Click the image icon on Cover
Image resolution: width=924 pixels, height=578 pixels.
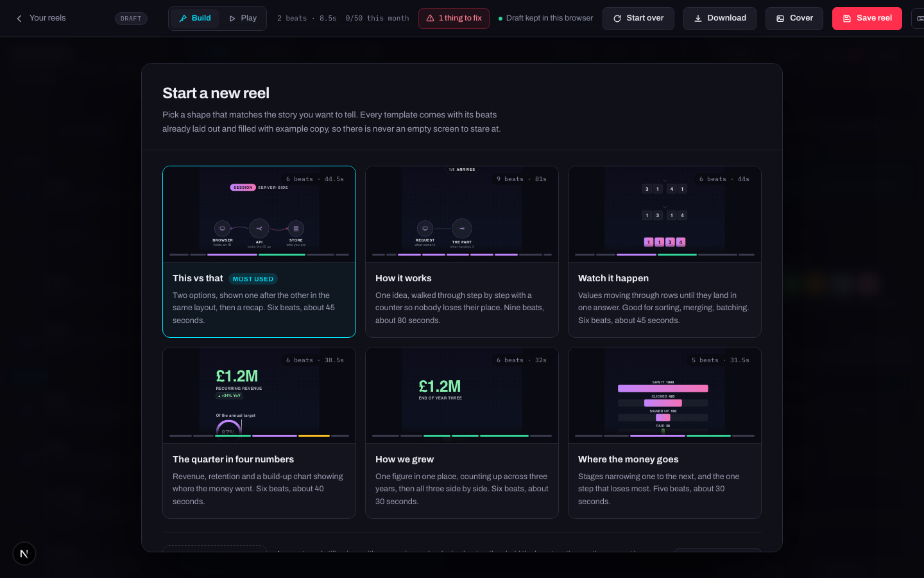[780, 19]
